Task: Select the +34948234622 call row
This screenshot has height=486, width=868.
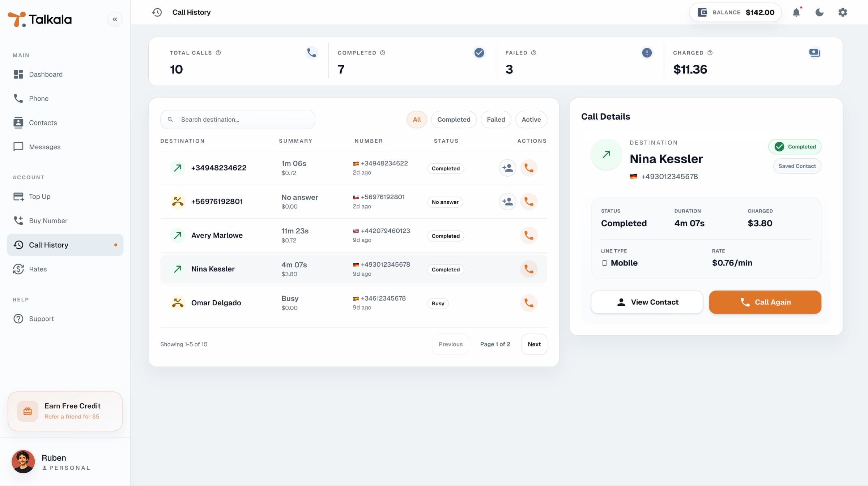Action: coord(354,168)
